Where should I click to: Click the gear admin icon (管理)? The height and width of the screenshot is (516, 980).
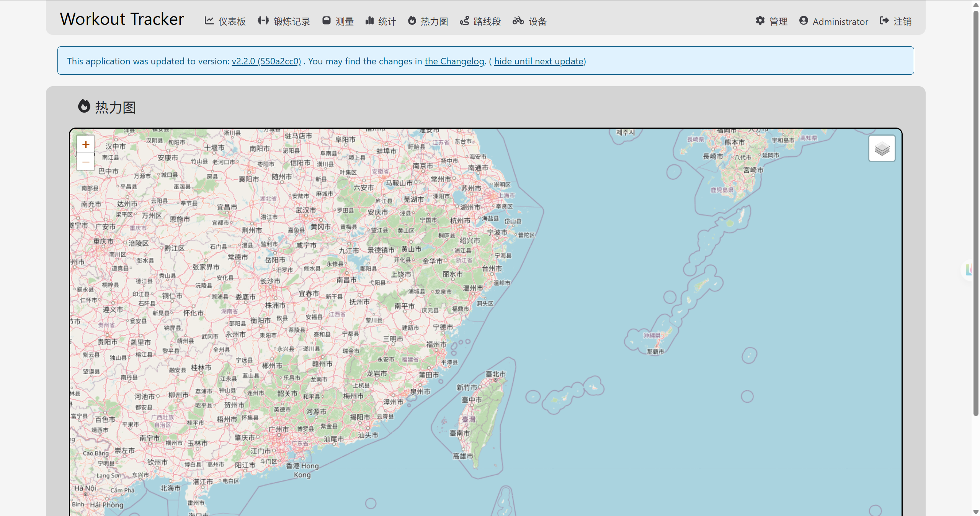pyautogui.click(x=760, y=21)
